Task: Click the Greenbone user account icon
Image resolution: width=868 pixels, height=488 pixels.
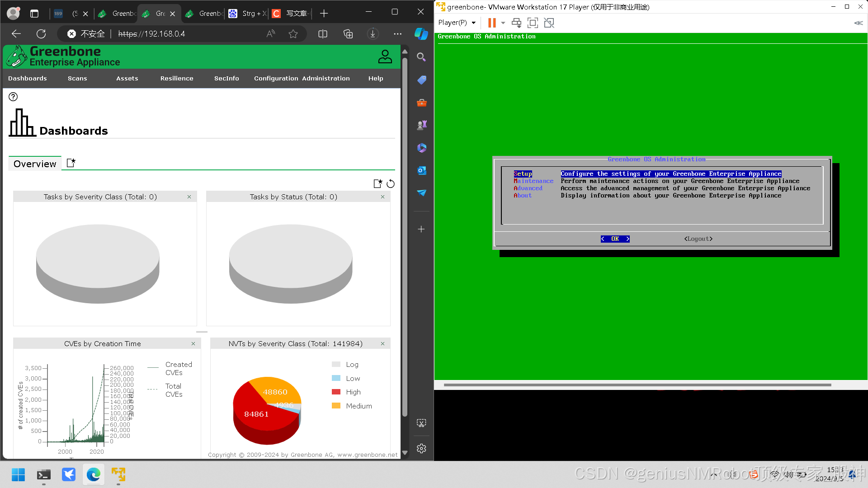Action: (385, 56)
